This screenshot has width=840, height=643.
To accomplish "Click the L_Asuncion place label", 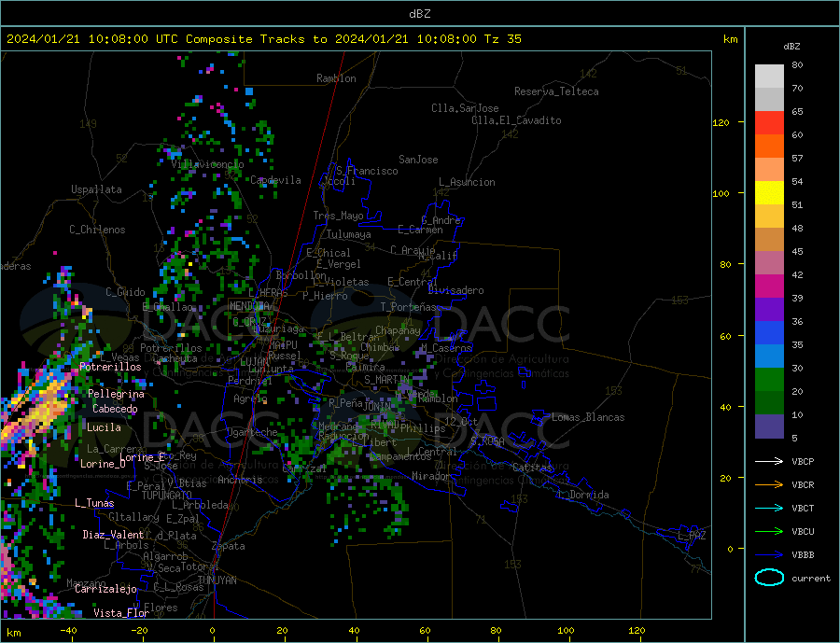I will coord(467,182).
